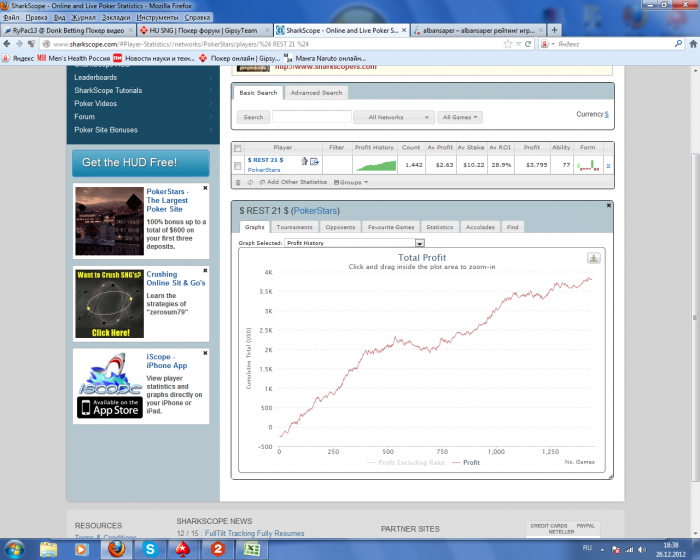This screenshot has width=700, height=560.
Task: Close the iScope iPhone App ad
Action: pos(205,353)
